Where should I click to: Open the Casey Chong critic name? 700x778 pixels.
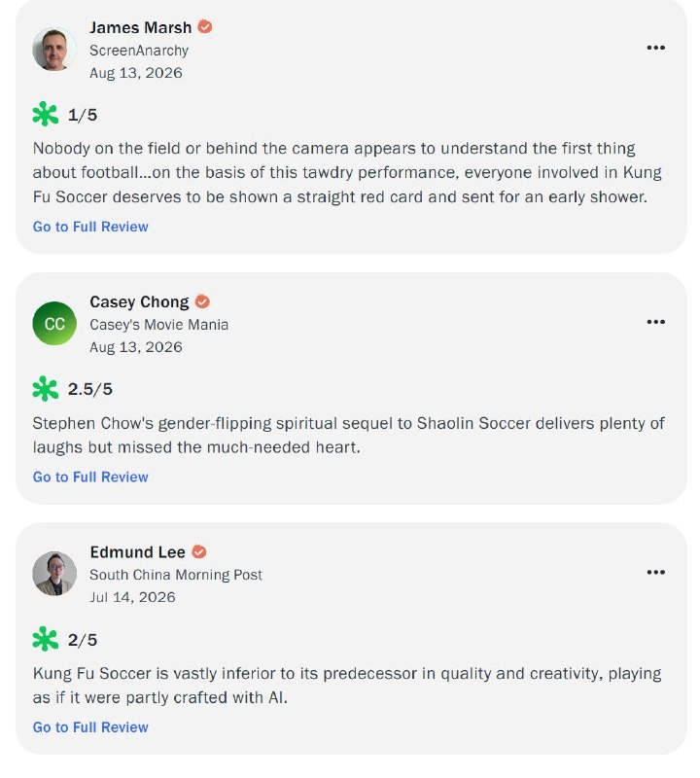[139, 301]
